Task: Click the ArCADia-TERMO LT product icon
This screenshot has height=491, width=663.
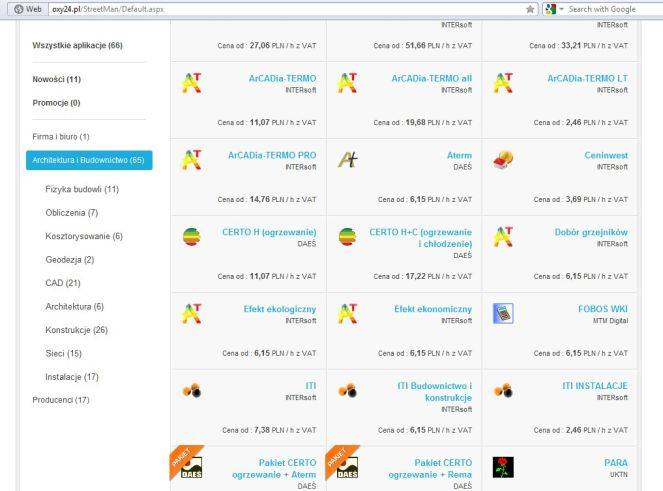Action: tap(503, 83)
